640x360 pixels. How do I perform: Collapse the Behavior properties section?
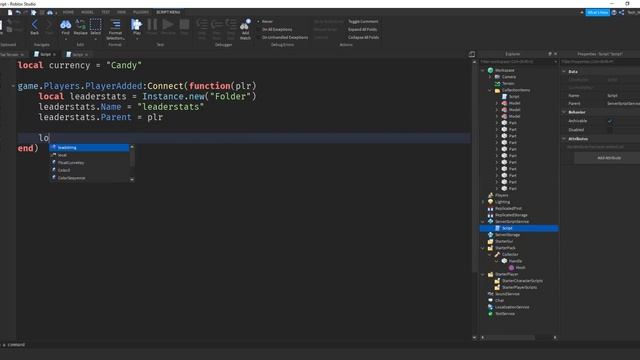564,112
